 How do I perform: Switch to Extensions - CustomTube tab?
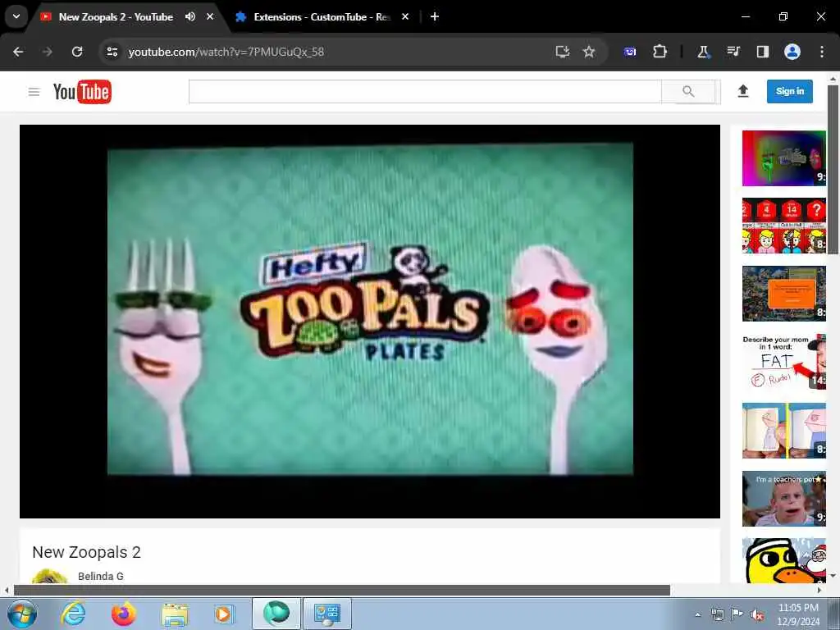click(322, 16)
